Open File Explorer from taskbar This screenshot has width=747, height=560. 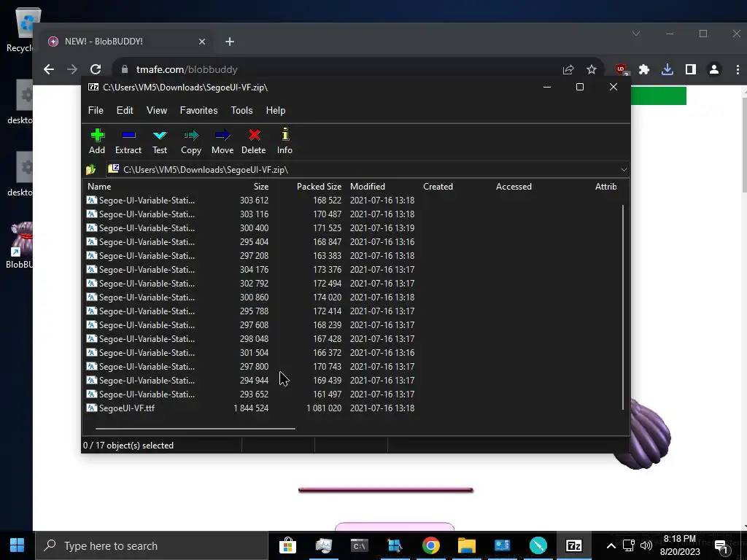click(x=467, y=545)
